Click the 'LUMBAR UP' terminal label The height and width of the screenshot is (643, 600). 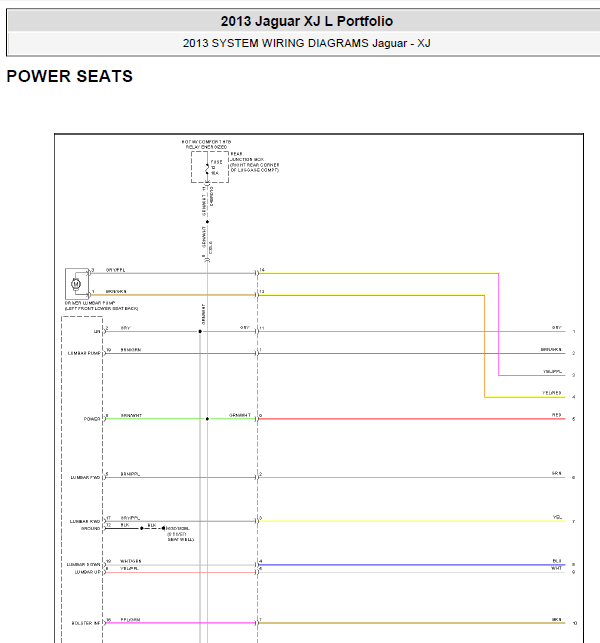pyautogui.click(x=87, y=572)
